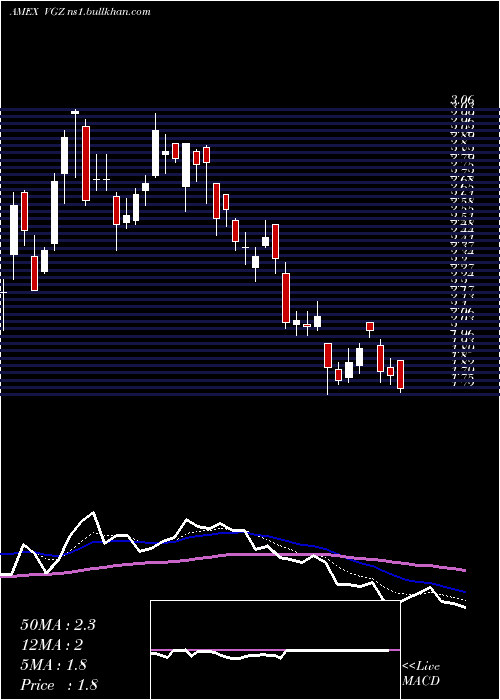This screenshot has height=700, width=500.
Task: Click the '12MA : 2' label
Action: tap(51, 645)
